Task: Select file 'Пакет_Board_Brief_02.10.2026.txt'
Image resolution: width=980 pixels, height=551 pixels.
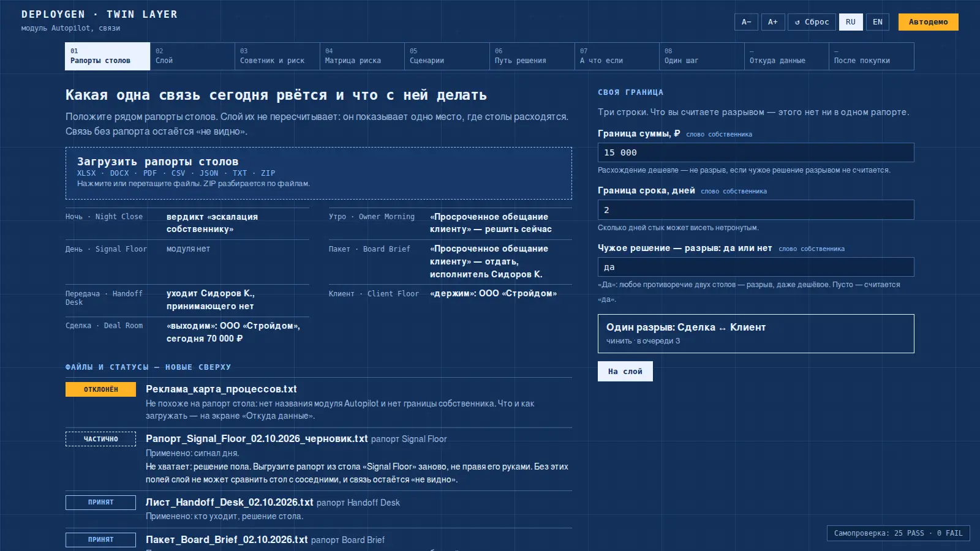Action: pos(227,540)
